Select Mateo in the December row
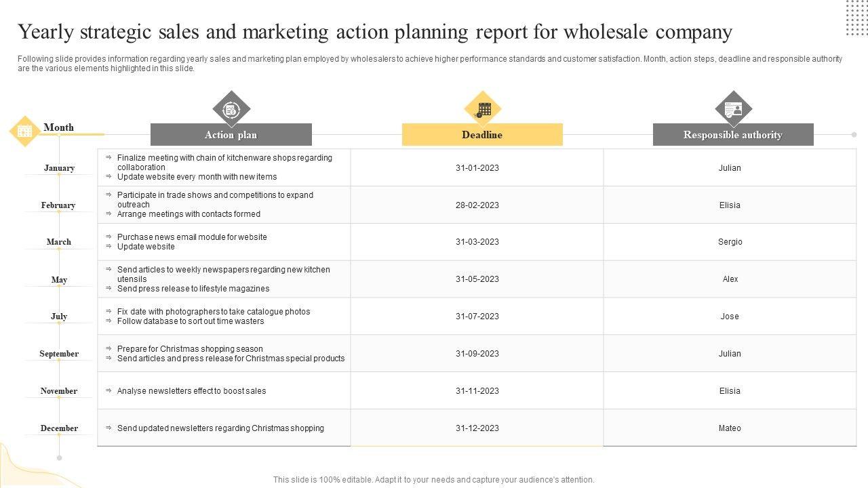 coord(730,428)
